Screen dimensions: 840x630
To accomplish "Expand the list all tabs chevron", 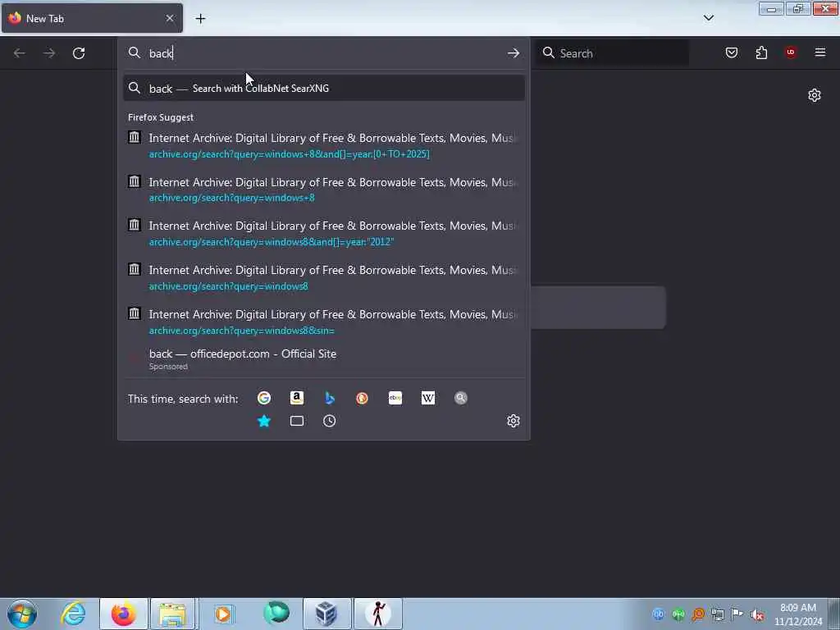I will [708, 18].
